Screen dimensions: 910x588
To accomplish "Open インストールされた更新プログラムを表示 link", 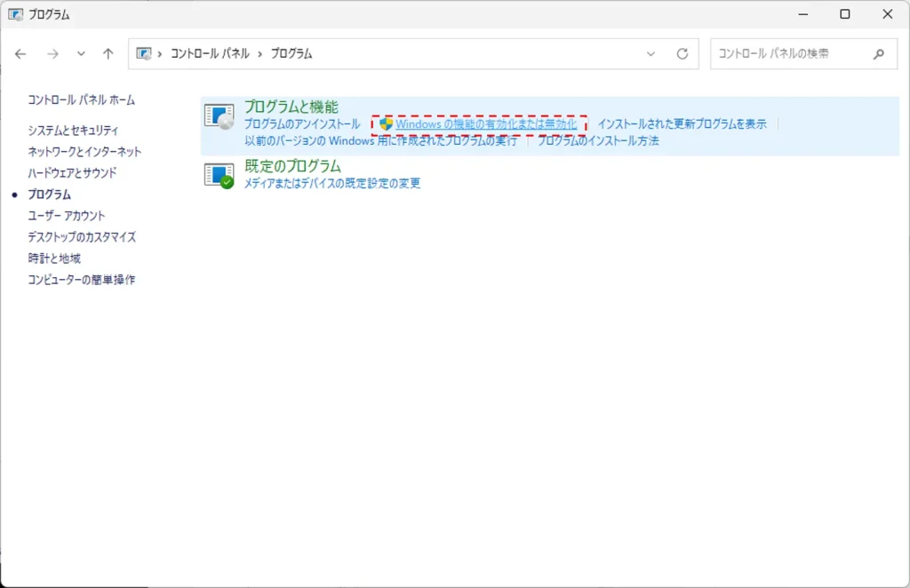I will click(x=682, y=124).
